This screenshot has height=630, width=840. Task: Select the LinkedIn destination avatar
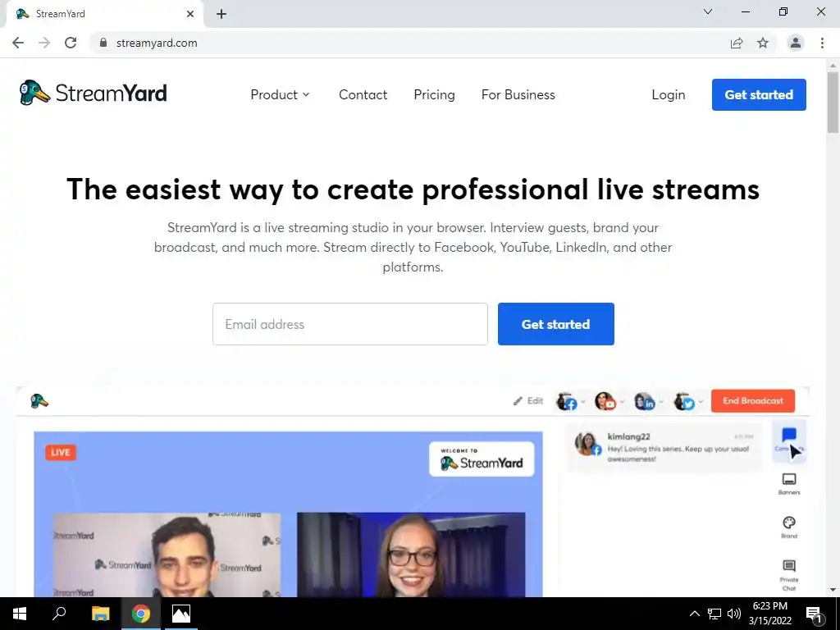645,401
